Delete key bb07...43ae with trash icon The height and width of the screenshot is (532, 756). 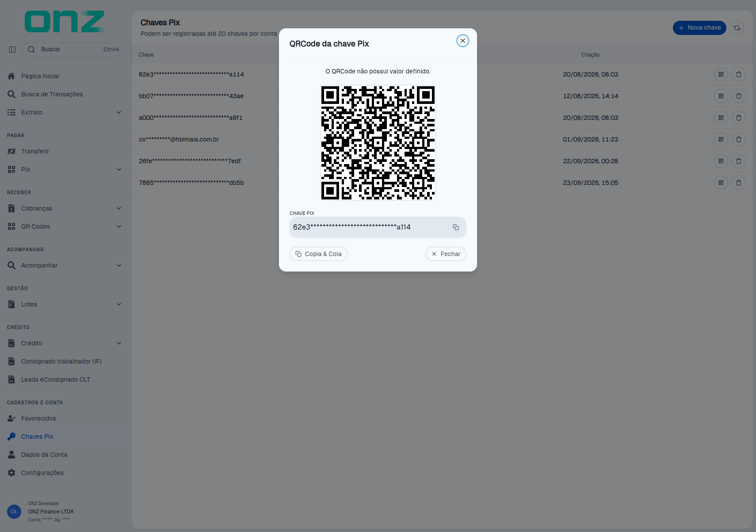739,96
